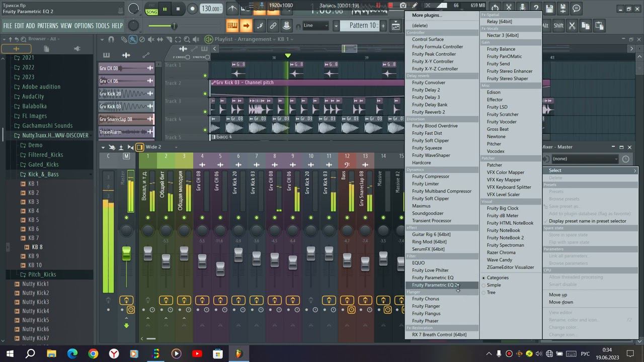The height and width of the screenshot is (362, 644).
Task: Select the mute tool in Playlist toolbar
Action: click(x=151, y=39)
